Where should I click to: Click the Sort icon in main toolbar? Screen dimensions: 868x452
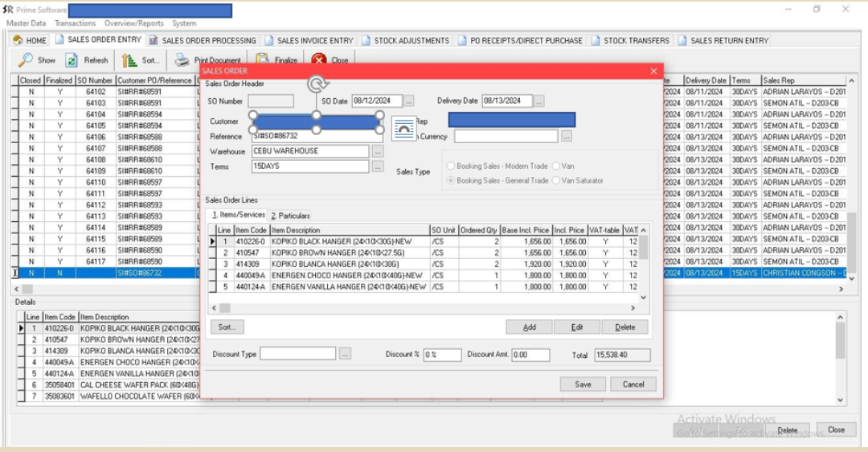point(129,60)
